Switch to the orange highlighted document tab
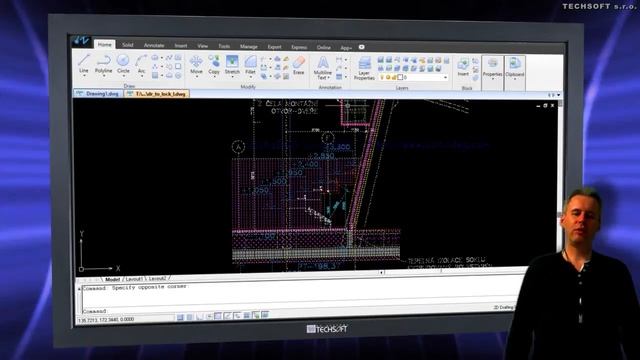 point(157,94)
